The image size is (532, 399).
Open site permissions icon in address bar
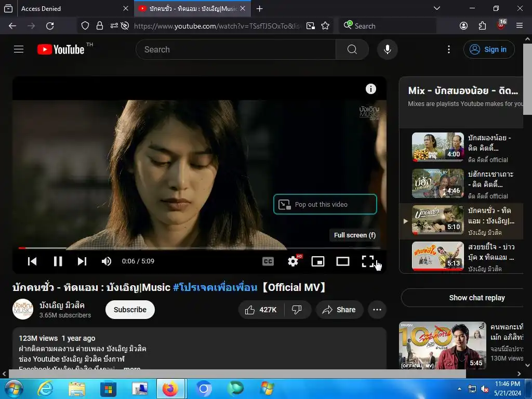click(x=114, y=26)
